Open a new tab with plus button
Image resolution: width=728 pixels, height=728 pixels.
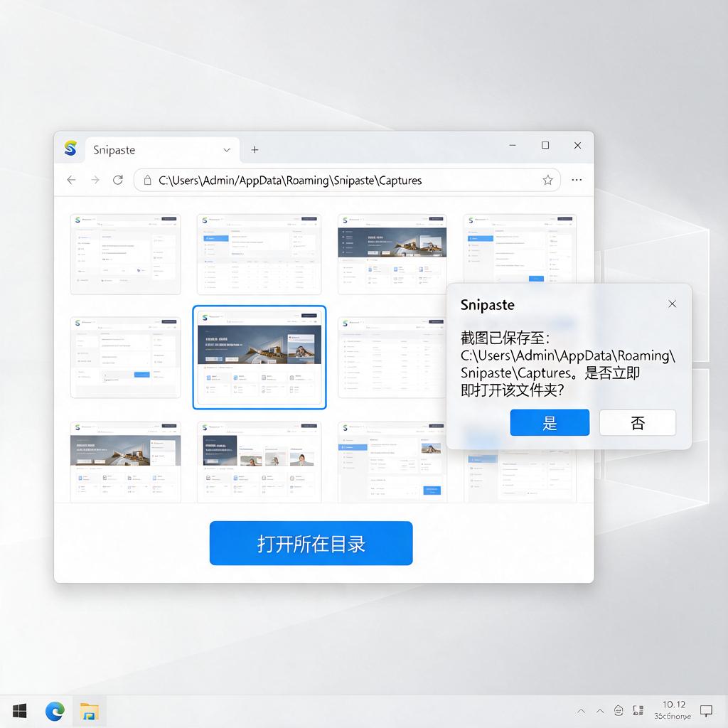click(255, 149)
